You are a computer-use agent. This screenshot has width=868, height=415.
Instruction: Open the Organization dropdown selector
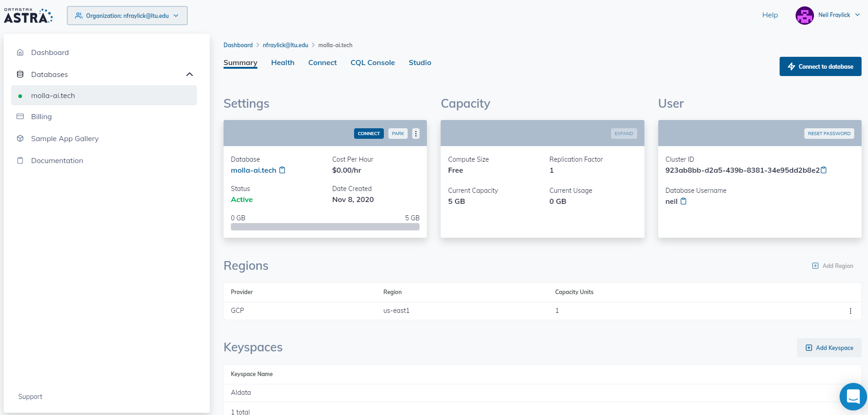pos(127,16)
